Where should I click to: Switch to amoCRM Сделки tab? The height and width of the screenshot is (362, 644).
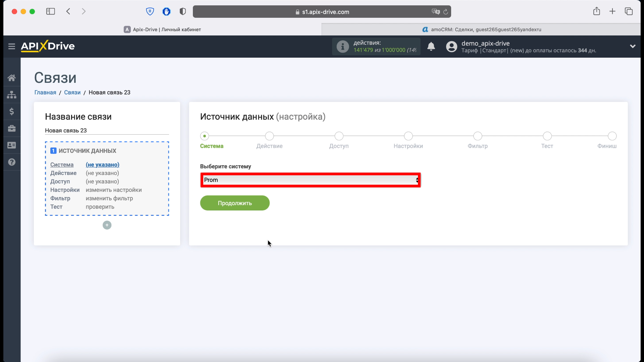tap(481, 29)
